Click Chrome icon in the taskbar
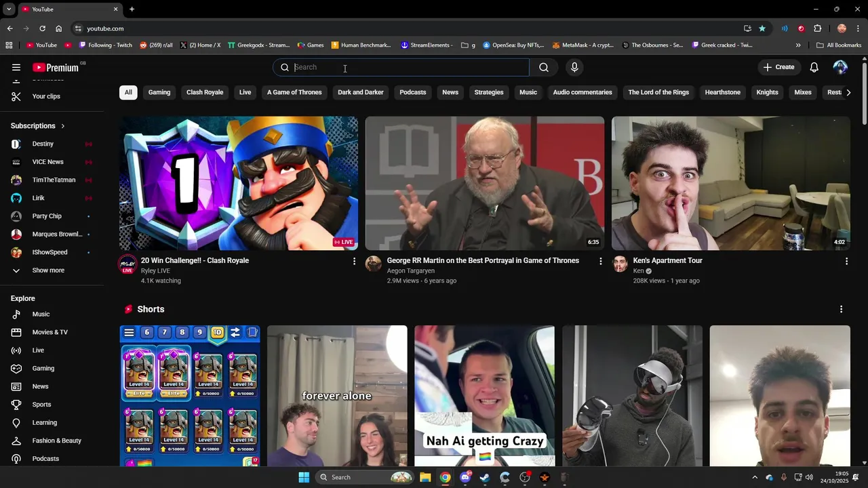This screenshot has width=868, height=488. 445,477
